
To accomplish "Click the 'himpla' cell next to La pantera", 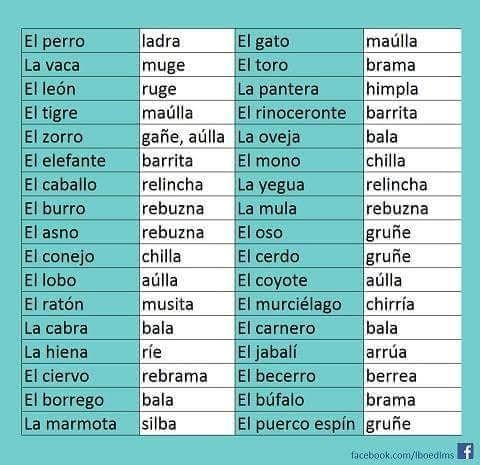I will [x=413, y=89].
